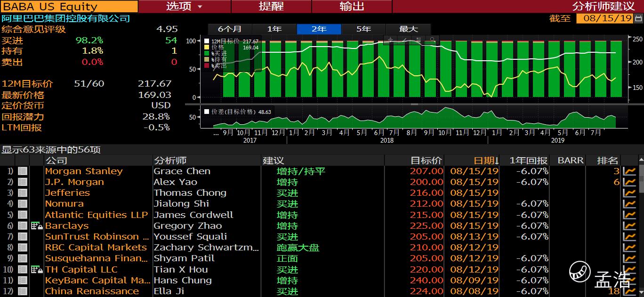The width and height of the screenshot is (644, 297).
Task: Show the RBC Capital Markets row chart icon
Action: point(629,248)
